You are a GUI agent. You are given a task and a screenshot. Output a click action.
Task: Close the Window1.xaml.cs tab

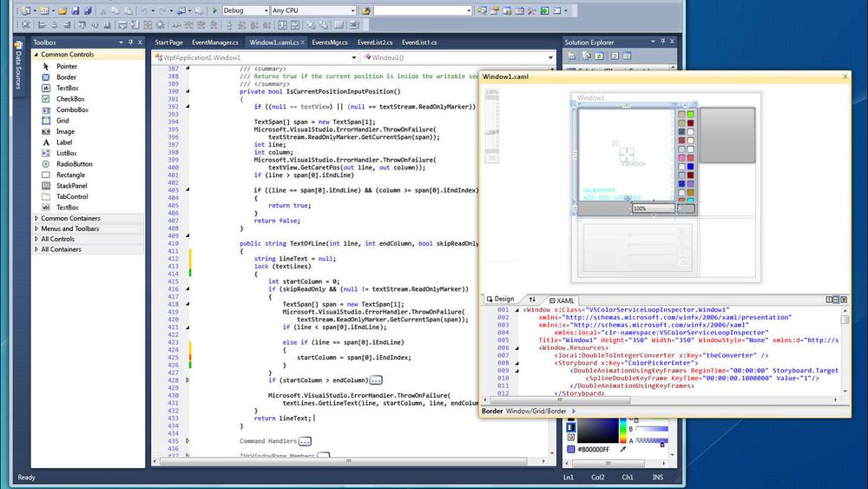click(x=303, y=42)
